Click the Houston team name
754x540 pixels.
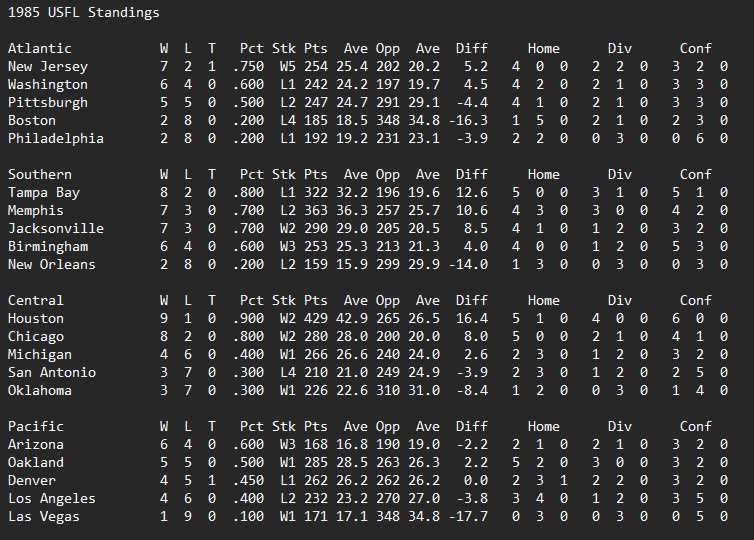click(x=36, y=318)
